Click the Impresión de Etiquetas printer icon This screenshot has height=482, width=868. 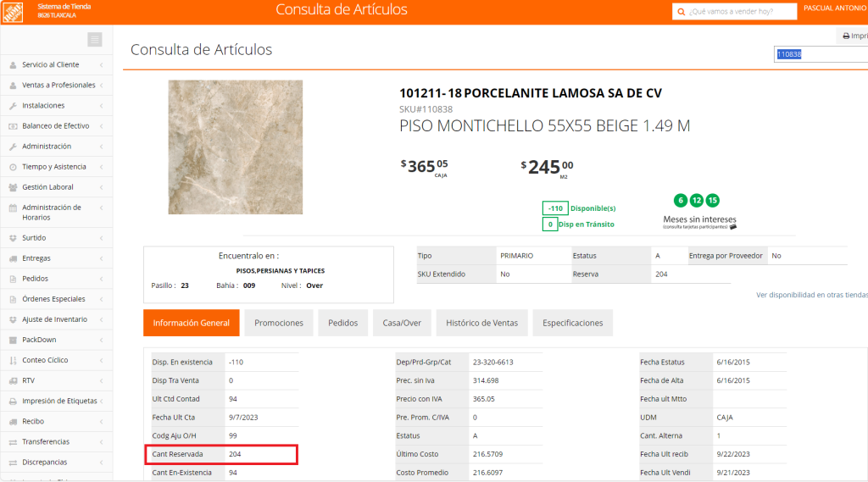(x=13, y=402)
